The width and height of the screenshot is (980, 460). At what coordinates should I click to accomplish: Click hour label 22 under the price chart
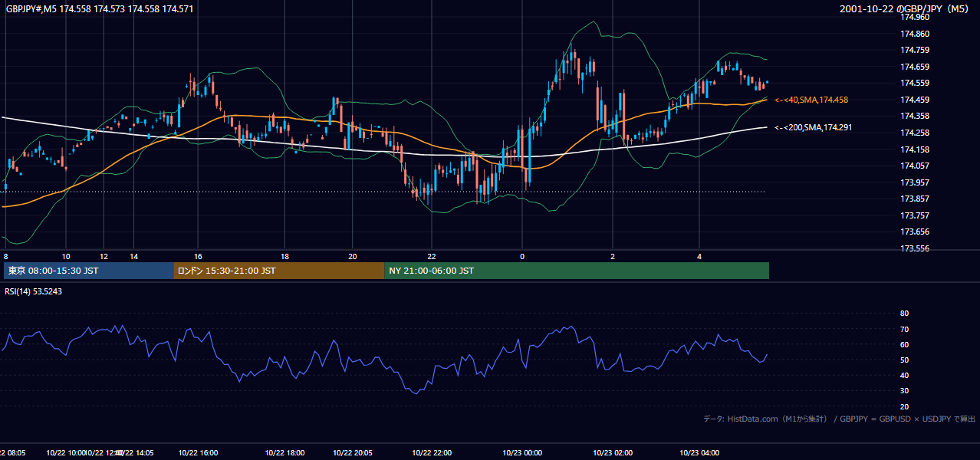coord(432,256)
